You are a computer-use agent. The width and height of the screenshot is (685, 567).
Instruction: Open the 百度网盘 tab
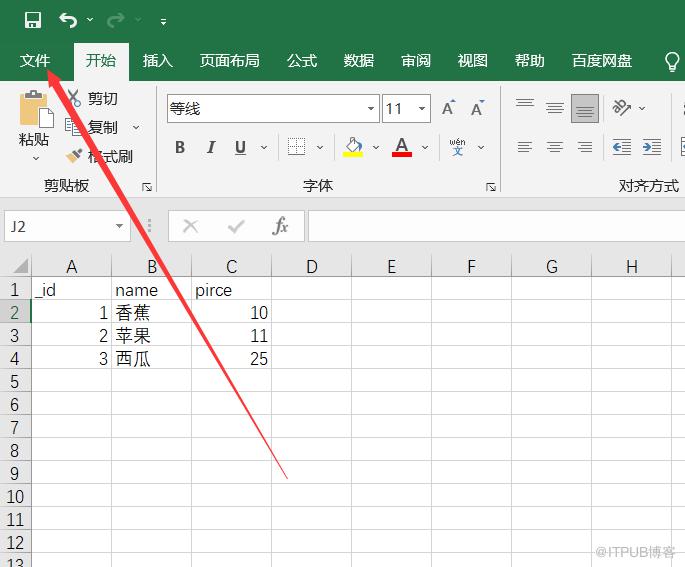tap(602, 60)
